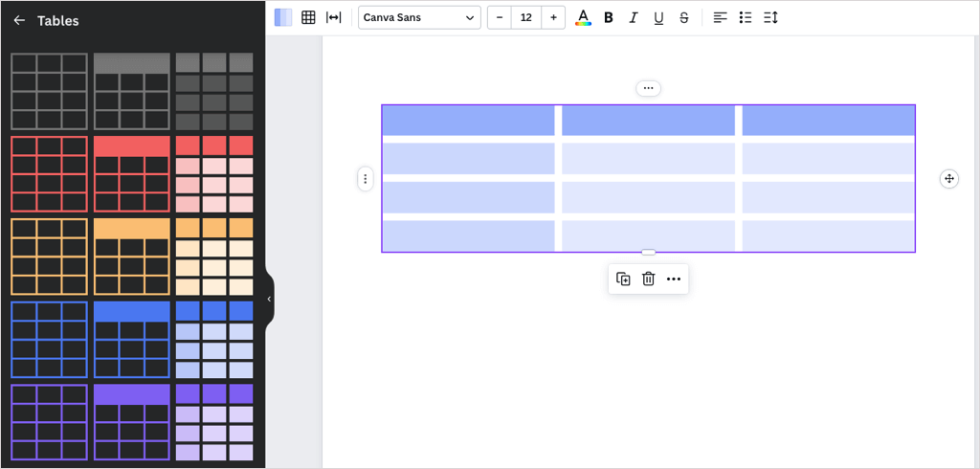This screenshot has height=469, width=980.
Task: Open the text color picker
Action: pos(583,17)
